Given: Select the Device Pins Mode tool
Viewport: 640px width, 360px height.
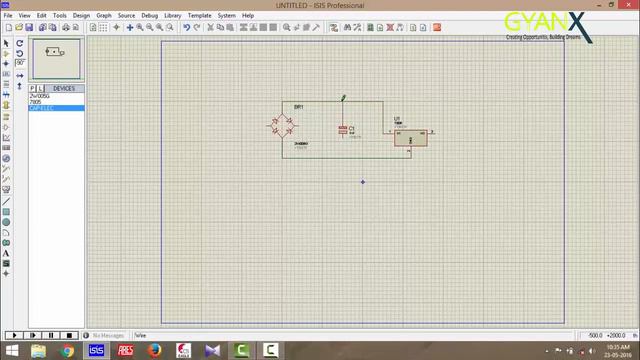Looking at the screenshot, I should pos(6,127).
